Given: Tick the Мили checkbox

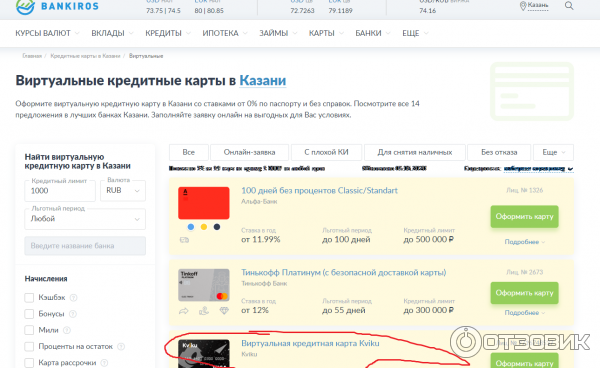Looking at the screenshot, I should click(x=29, y=330).
